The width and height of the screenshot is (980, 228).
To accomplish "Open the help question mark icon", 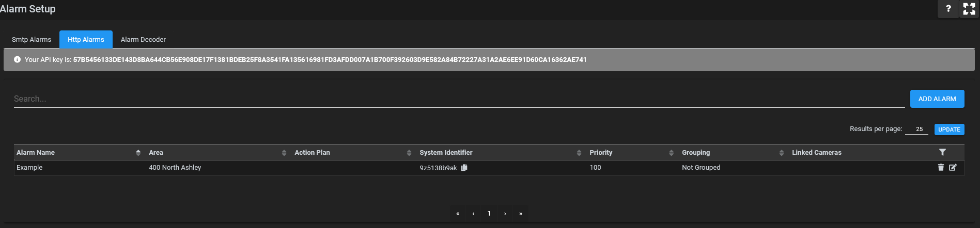I will tap(948, 9).
